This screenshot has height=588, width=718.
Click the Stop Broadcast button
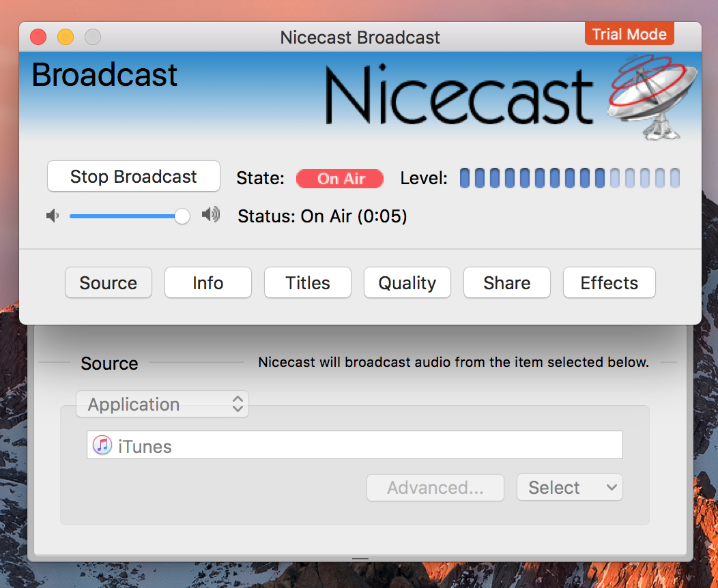pos(133,176)
